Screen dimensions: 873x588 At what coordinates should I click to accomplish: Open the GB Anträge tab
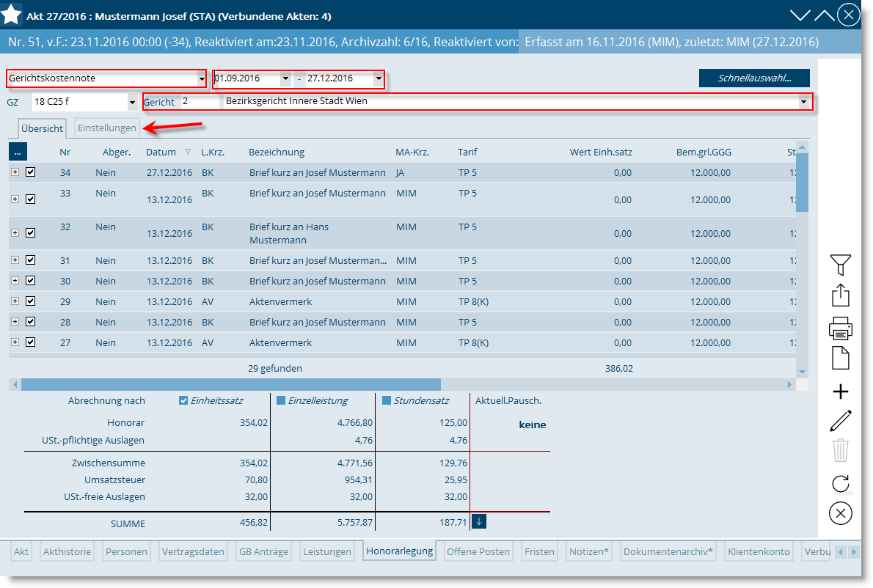tap(264, 552)
